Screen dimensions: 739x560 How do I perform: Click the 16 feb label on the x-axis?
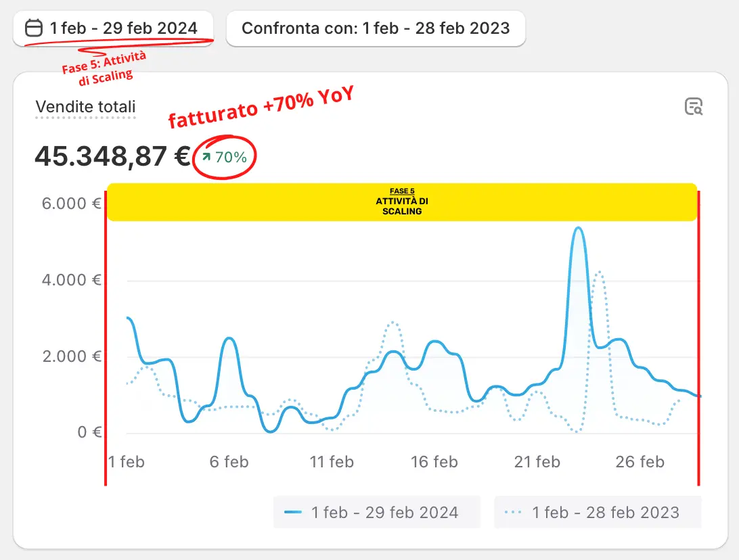coord(434,462)
